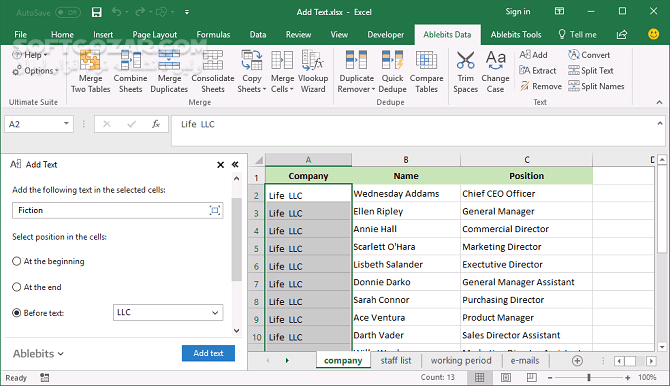Add a new sheet with plus icon

click(x=577, y=361)
